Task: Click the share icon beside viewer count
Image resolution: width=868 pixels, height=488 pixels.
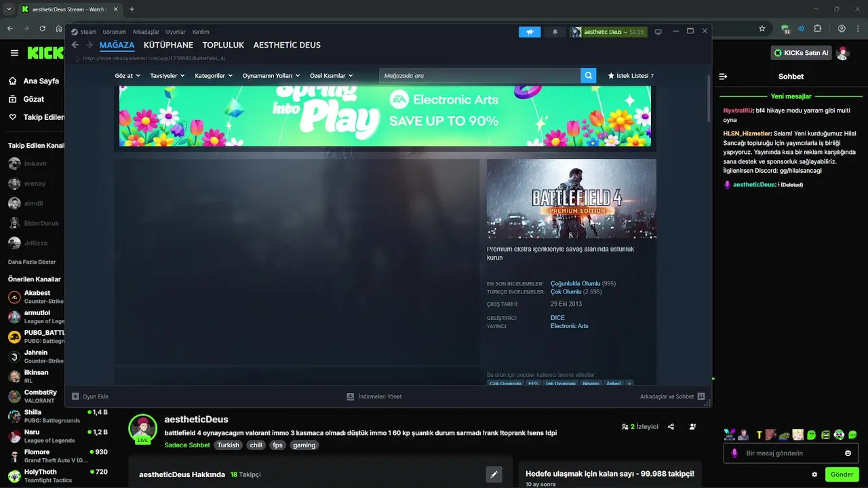Action: 671,427
